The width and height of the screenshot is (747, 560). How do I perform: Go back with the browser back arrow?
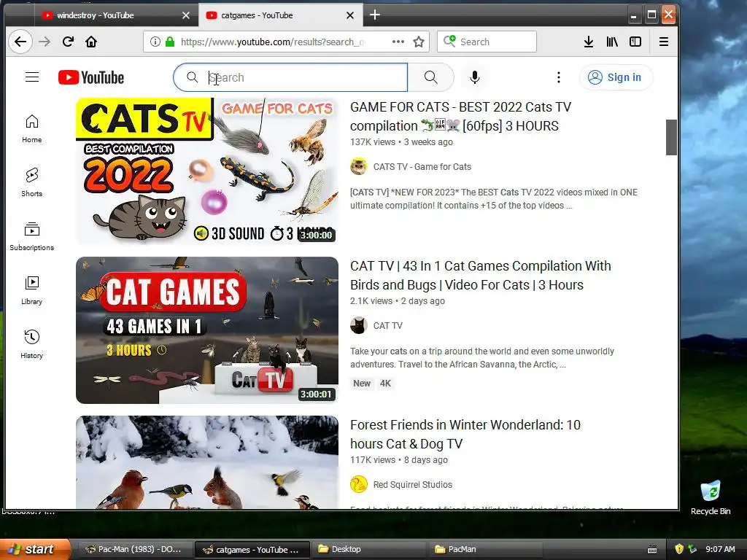click(20, 42)
